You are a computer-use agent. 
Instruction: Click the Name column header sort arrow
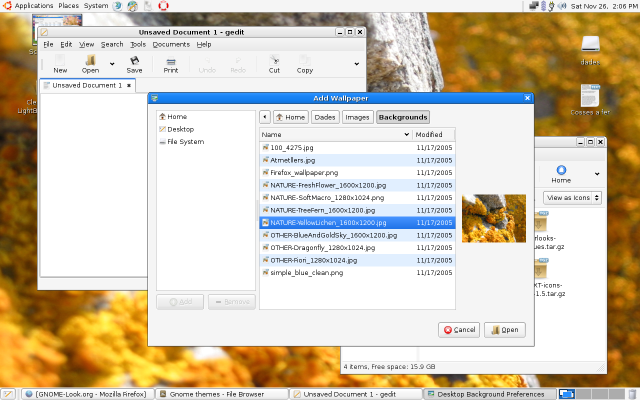pos(407,134)
